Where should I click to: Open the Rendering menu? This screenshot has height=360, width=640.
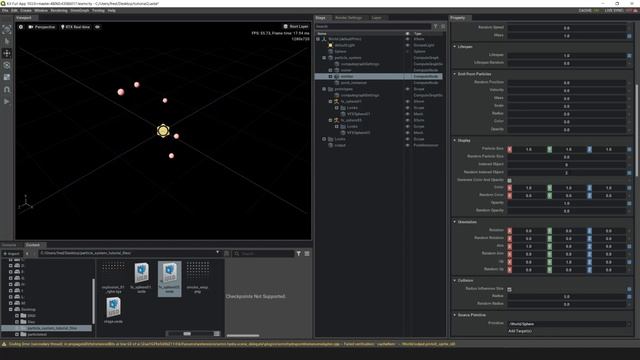pos(59,11)
